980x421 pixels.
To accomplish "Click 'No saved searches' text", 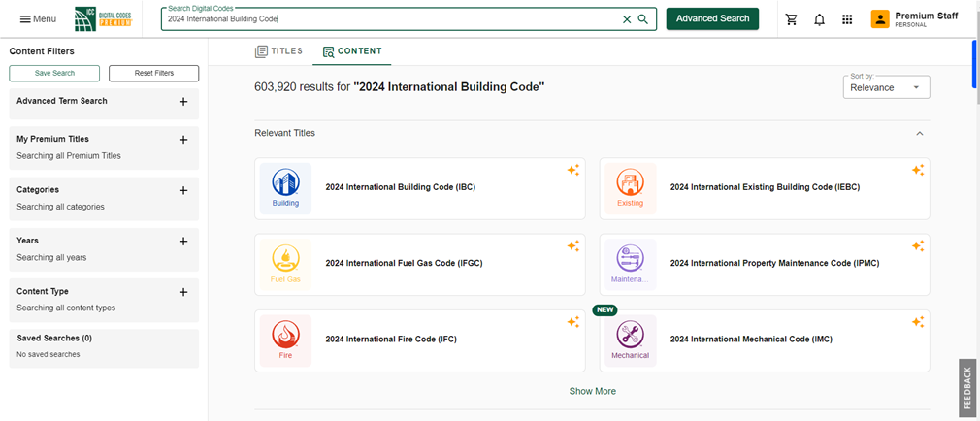I will [x=49, y=354].
